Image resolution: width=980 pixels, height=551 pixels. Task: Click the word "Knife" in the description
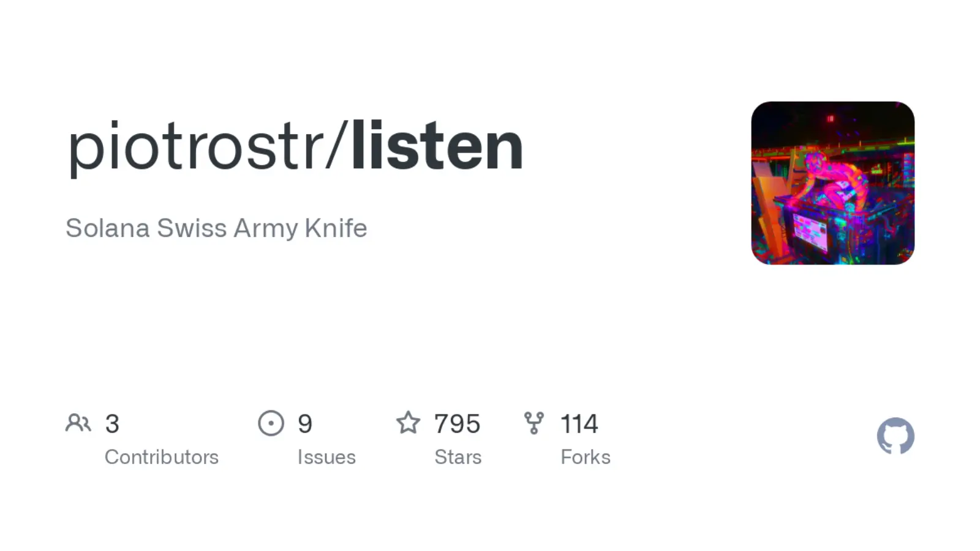[336, 228]
